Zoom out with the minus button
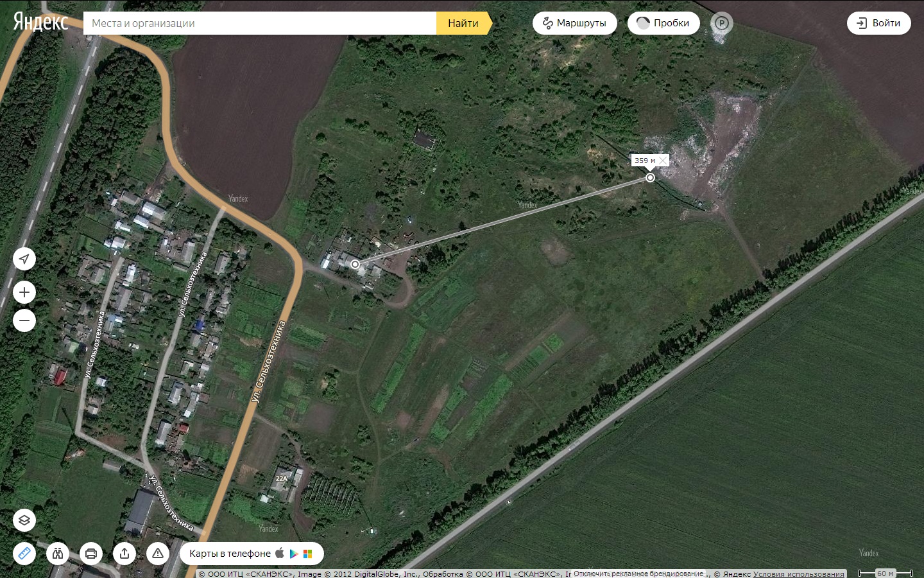The height and width of the screenshot is (578, 924). click(24, 320)
